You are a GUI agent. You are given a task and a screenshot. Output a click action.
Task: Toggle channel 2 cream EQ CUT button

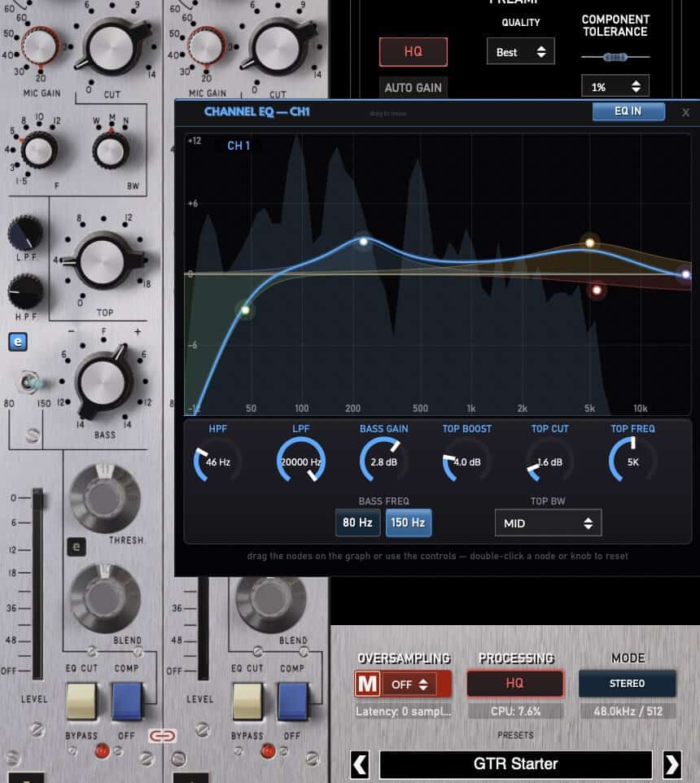[x=247, y=701]
